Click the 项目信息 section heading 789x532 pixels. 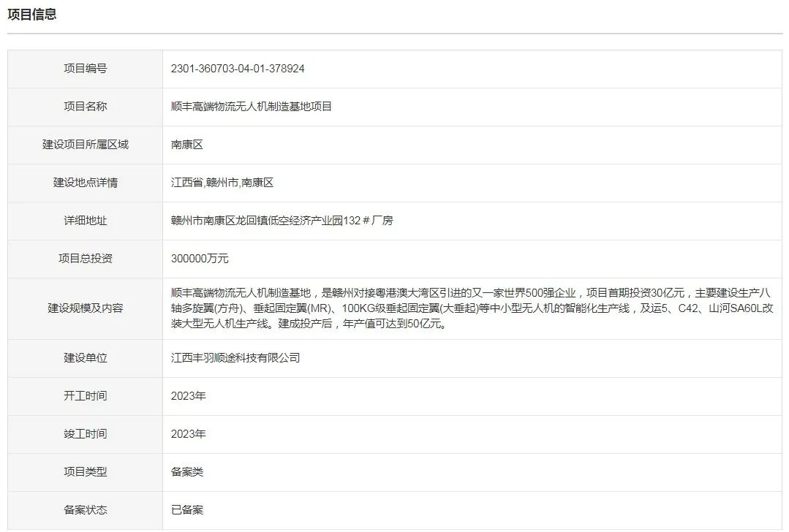tap(31, 14)
